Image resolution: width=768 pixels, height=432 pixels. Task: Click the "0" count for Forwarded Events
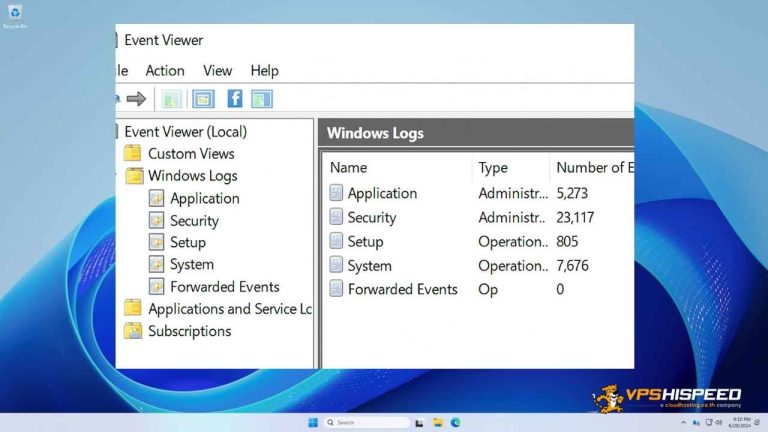pyautogui.click(x=560, y=289)
